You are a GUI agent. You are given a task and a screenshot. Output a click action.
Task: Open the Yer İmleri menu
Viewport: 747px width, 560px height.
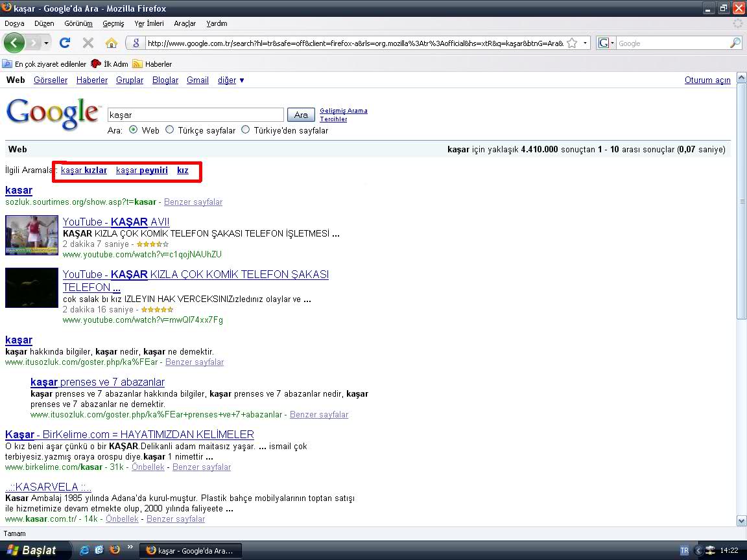point(148,23)
